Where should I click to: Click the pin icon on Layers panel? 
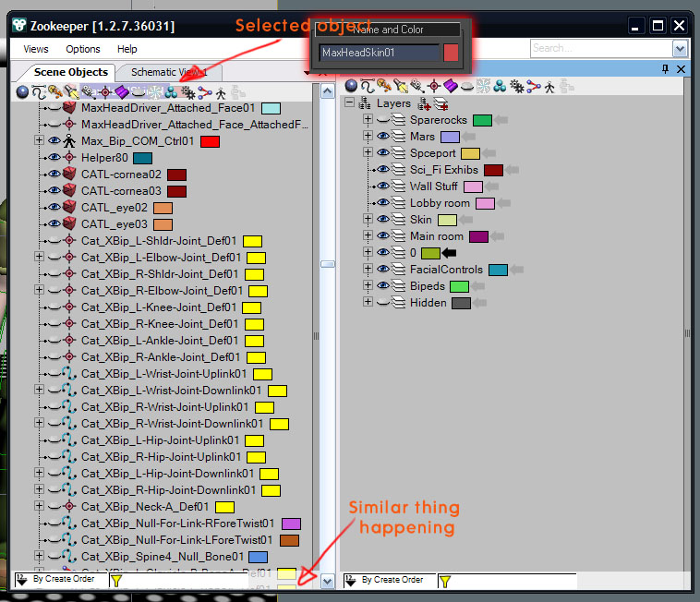point(666,69)
